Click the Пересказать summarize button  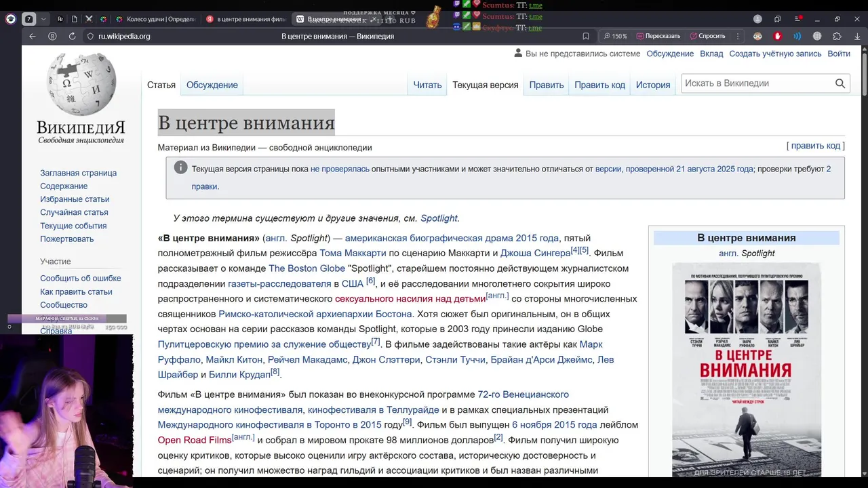(658, 36)
